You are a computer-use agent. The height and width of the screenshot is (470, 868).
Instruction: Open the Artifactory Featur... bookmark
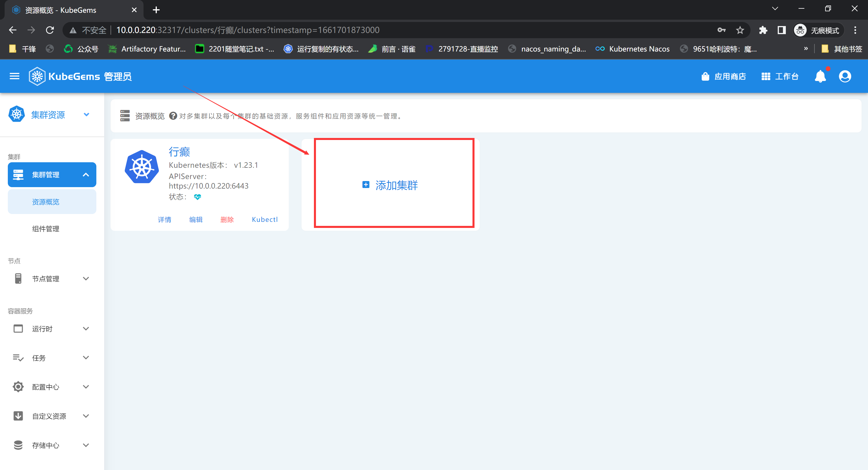coord(147,49)
